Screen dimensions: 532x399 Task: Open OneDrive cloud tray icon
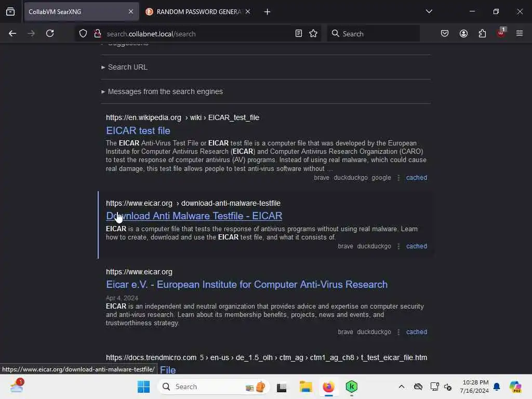pos(418,387)
